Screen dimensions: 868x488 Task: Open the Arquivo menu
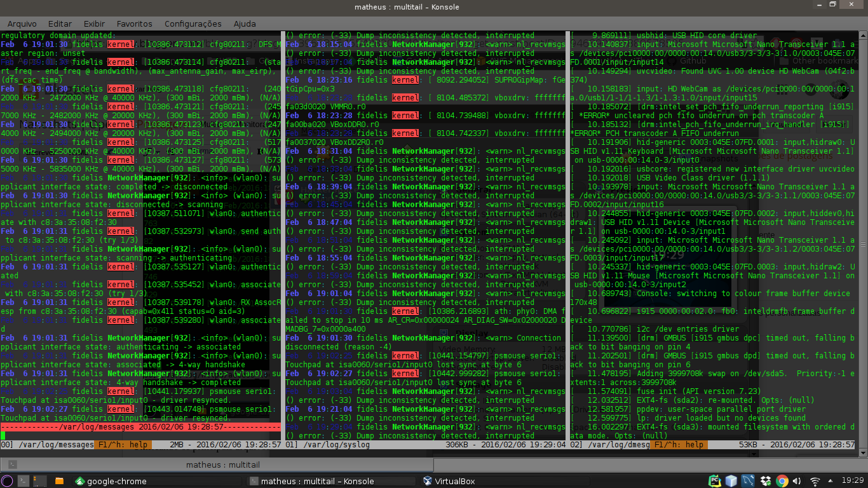(x=22, y=24)
